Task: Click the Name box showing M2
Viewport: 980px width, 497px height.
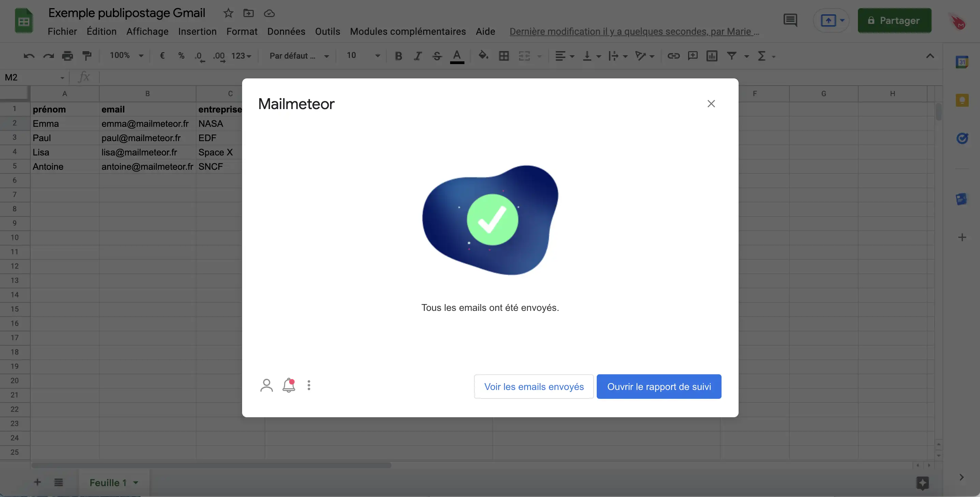Action: click(34, 78)
